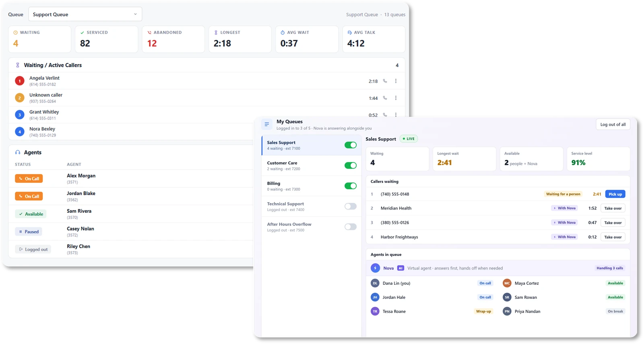Click the On Call status badge for Alex Morgan
The width and height of the screenshot is (644, 344).
29,178
